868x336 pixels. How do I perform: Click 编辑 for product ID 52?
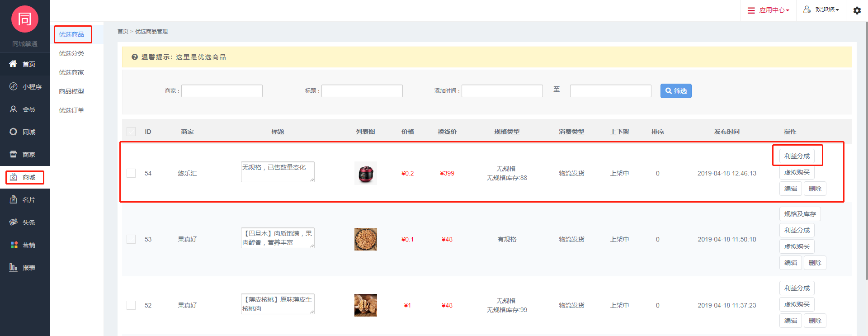pyautogui.click(x=791, y=321)
